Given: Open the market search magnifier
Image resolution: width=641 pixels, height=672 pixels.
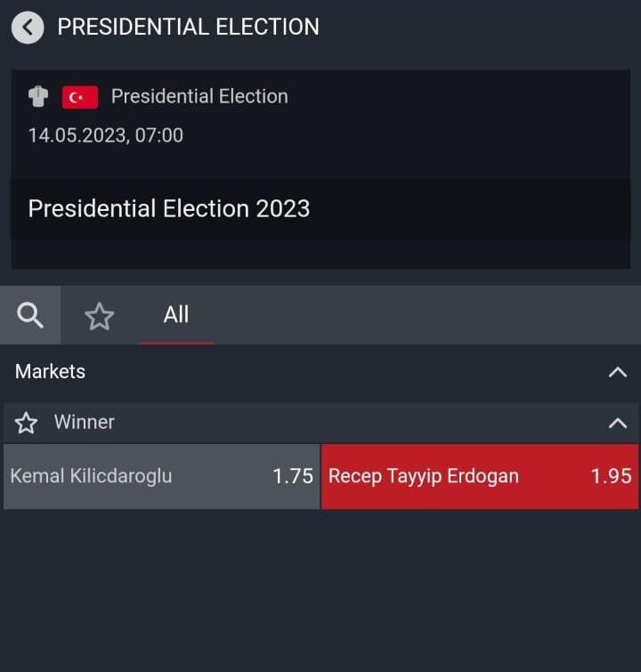Looking at the screenshot, I should click(x=30, y=315).
